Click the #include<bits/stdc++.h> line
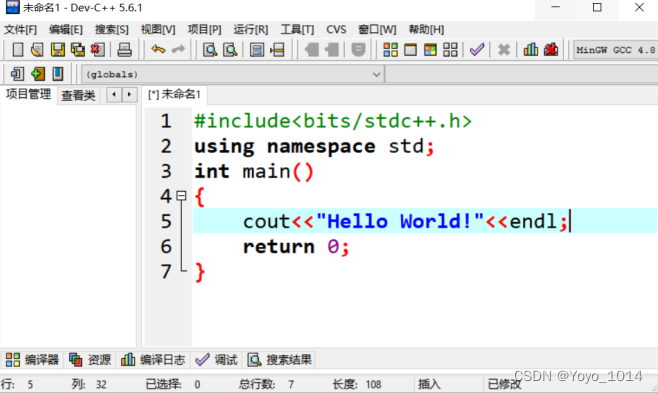 tap(333, 121)
